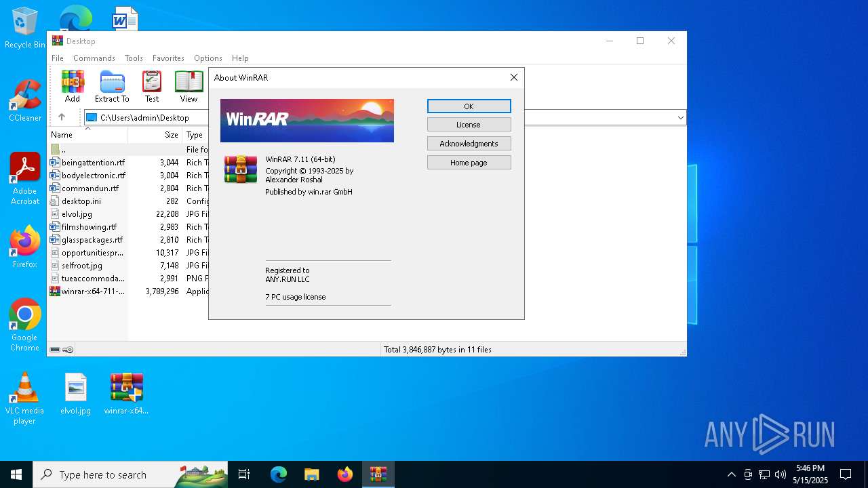The width and height of the screenshot is (868, 488).
Task: Click the Extract To toolbar icon
Action: coord(112,86)
